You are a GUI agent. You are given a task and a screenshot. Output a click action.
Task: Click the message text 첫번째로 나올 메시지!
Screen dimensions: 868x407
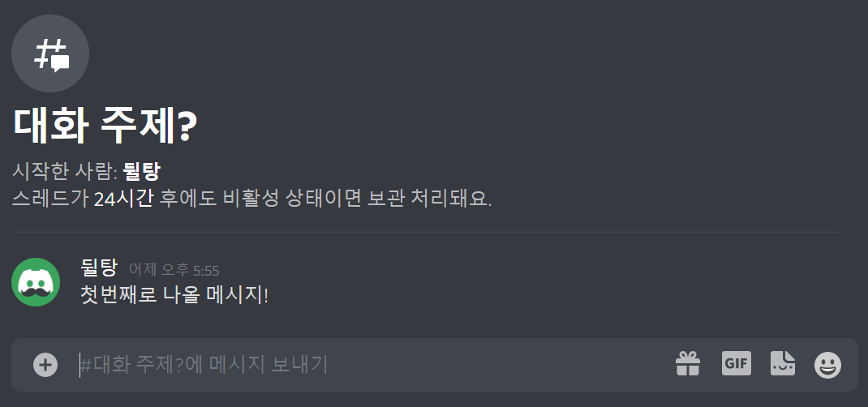point(174,295)
